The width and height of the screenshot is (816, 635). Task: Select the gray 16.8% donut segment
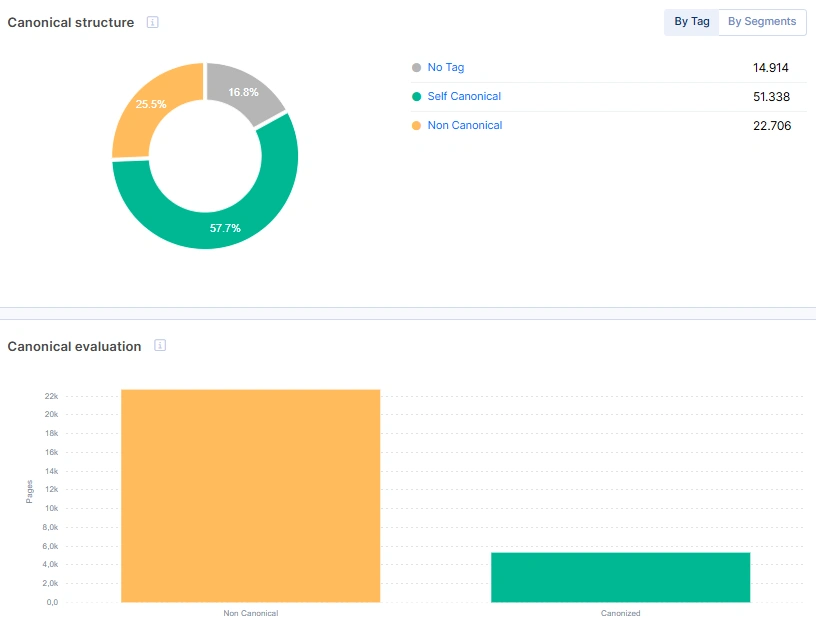coord(243,92)
